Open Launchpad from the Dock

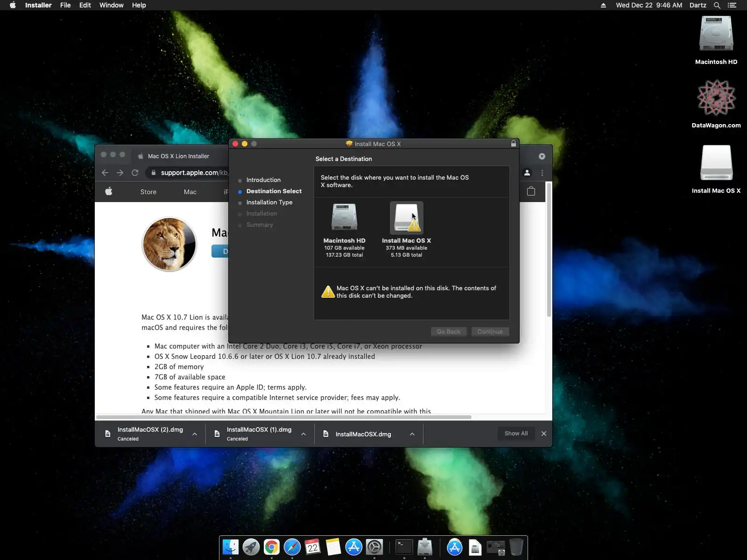251,547
